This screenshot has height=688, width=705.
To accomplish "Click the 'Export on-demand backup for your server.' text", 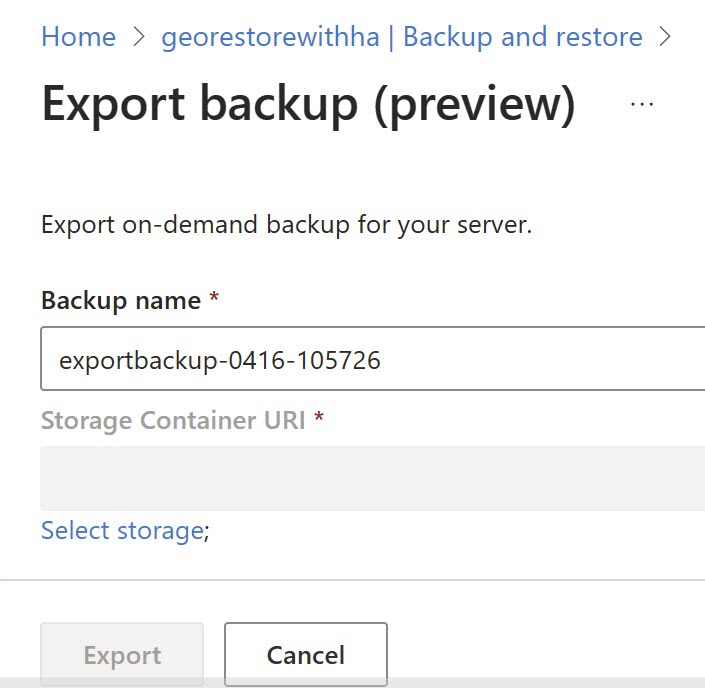I will click(286, 224).
